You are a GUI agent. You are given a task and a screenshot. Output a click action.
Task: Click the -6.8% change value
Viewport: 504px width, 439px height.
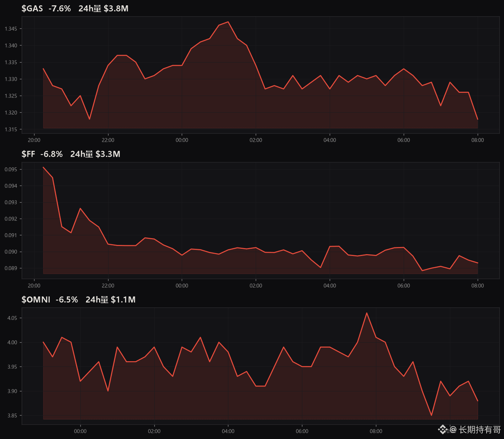[52, 154]
